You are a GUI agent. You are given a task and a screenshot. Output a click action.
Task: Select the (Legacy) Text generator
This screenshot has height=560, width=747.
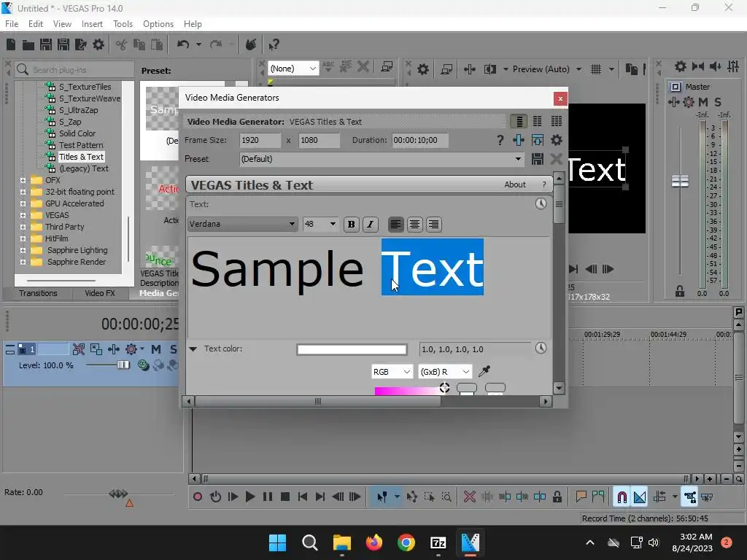(x=84, y=168)
